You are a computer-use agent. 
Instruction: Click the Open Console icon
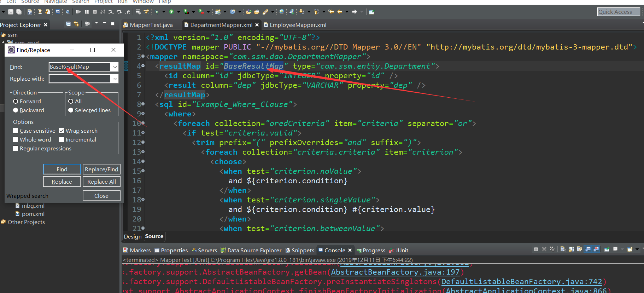630,249
